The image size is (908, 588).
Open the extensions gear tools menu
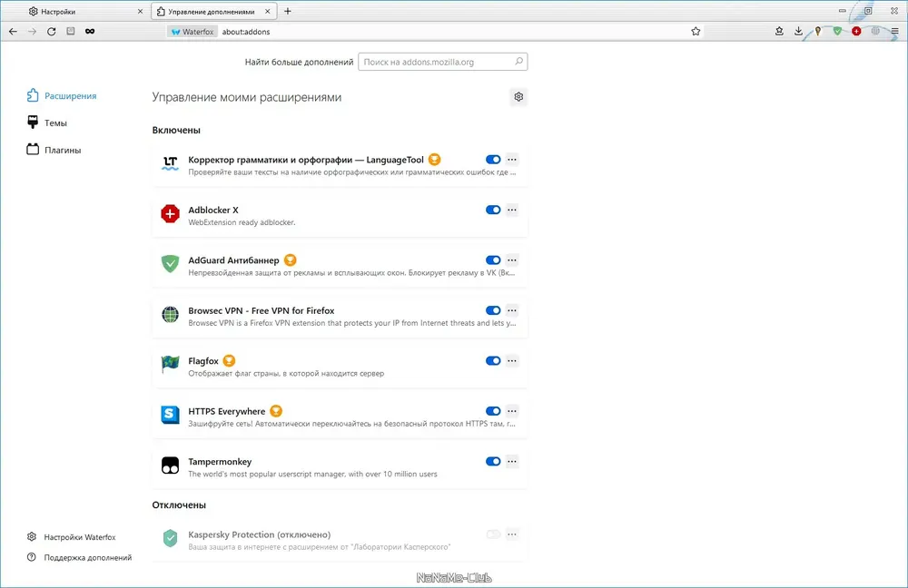click(518, 97)
